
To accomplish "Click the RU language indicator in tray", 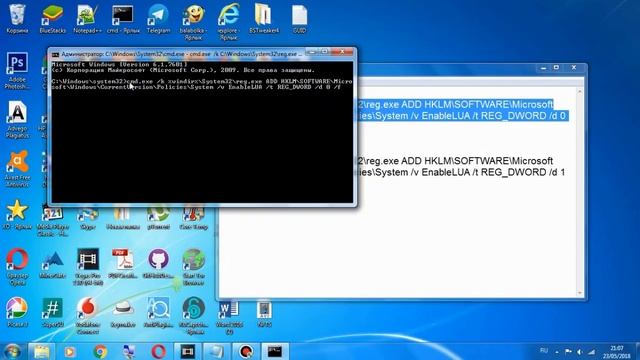I will [544, 351].
